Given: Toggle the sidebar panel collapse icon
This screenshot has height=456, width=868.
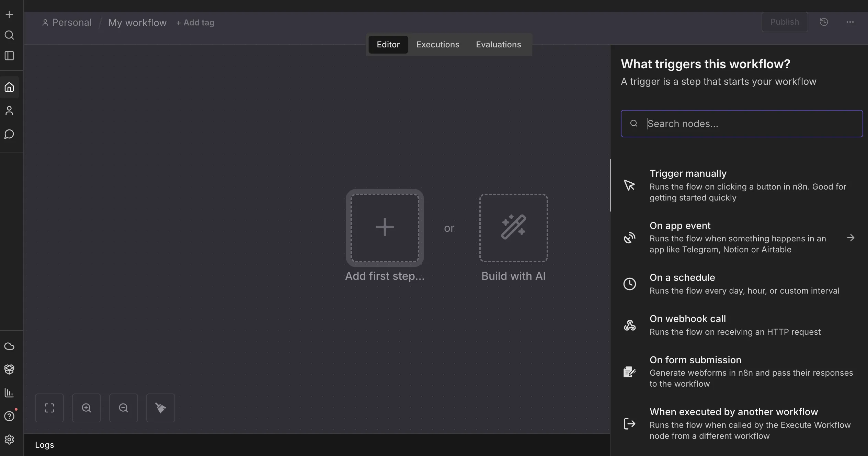Looking at the screenshot, I should [x=9, y=56].
